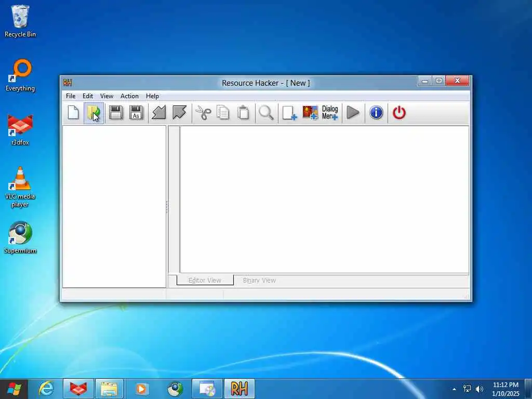Open the Help menu
Screen dimensions: 532x399
[x=152, y=96]
